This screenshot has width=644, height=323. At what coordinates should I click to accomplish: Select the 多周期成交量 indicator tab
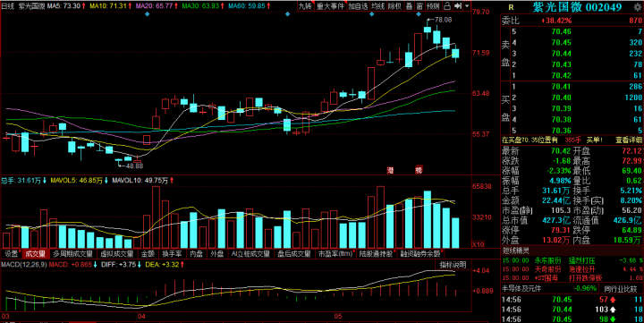pyautogui.click(x=72, y=254)
